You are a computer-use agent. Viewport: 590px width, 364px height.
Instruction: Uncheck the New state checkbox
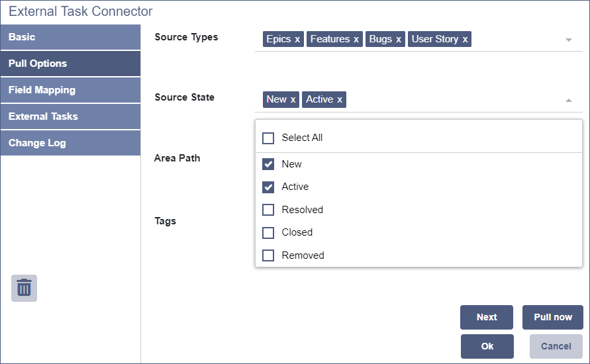click(268, 164)
